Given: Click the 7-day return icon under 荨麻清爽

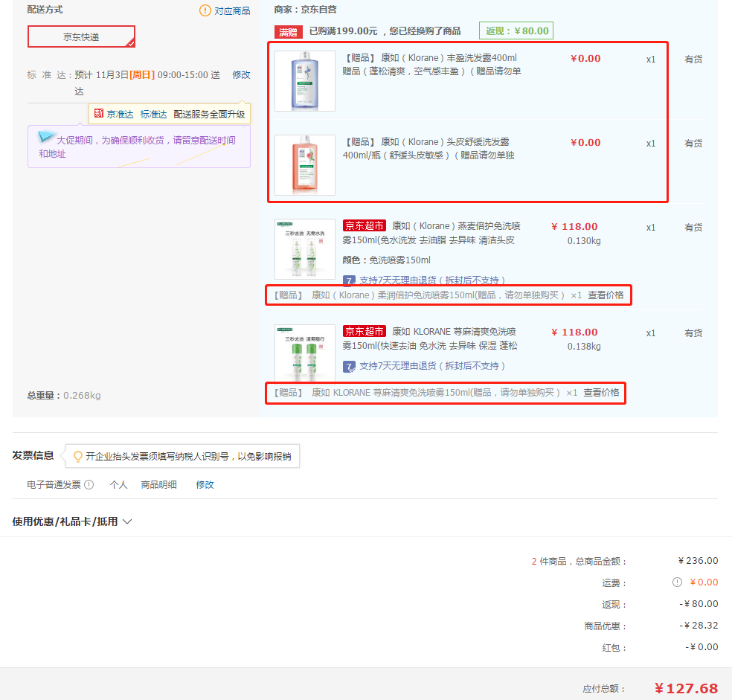Looking at the screenshot, I should [x=349, y=367].
